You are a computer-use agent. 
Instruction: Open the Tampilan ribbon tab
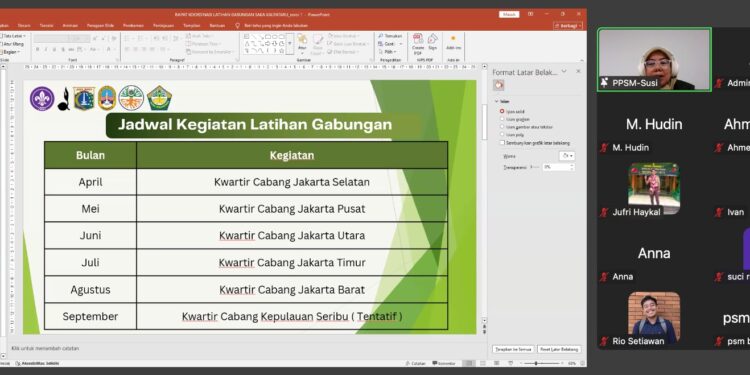pos(192,25)
